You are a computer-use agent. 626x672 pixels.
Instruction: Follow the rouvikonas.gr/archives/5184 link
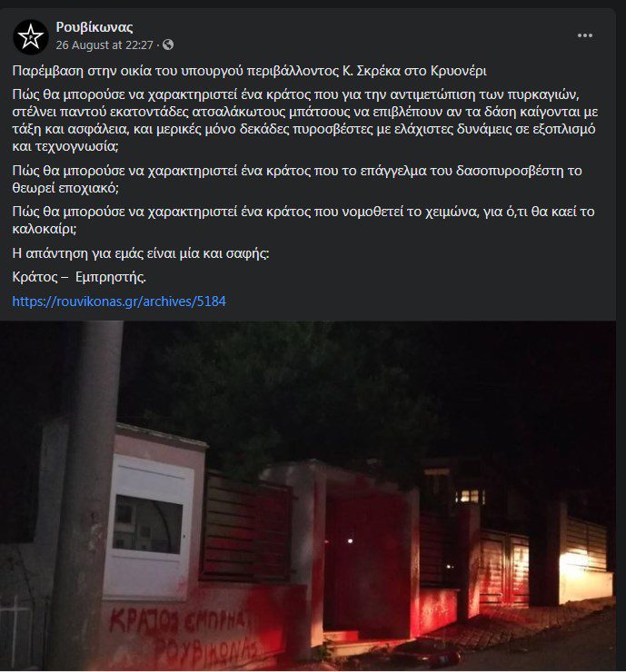pos(119,301)
